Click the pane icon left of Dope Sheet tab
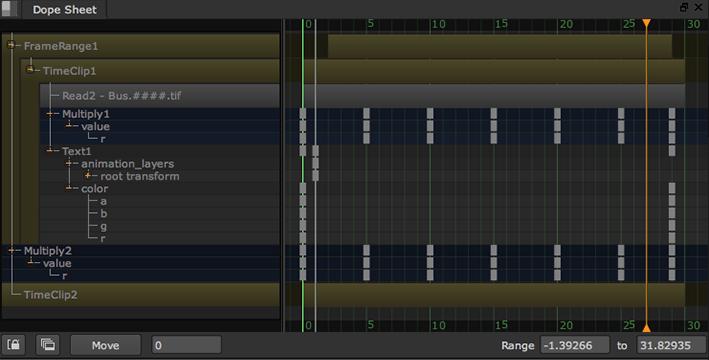The height and width of the screenshot is (360, 709). 9,9
